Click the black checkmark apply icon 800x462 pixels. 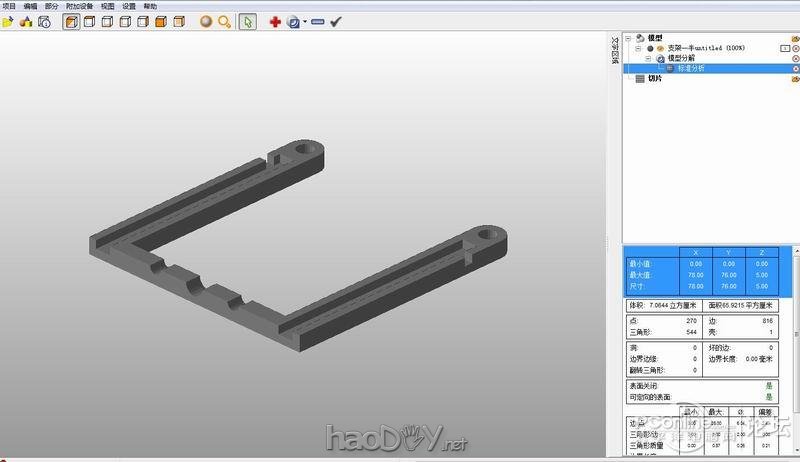coord(337,21)
